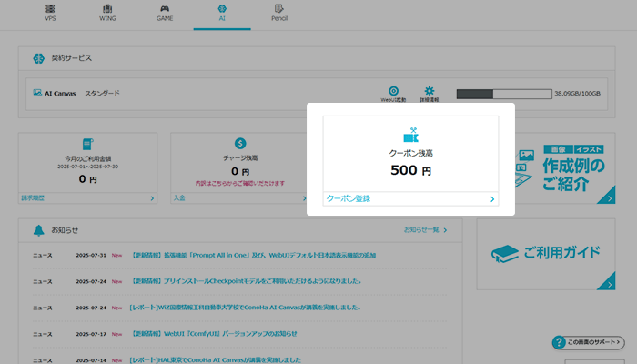
Task: Click the guide book icon
Action: 504,254
